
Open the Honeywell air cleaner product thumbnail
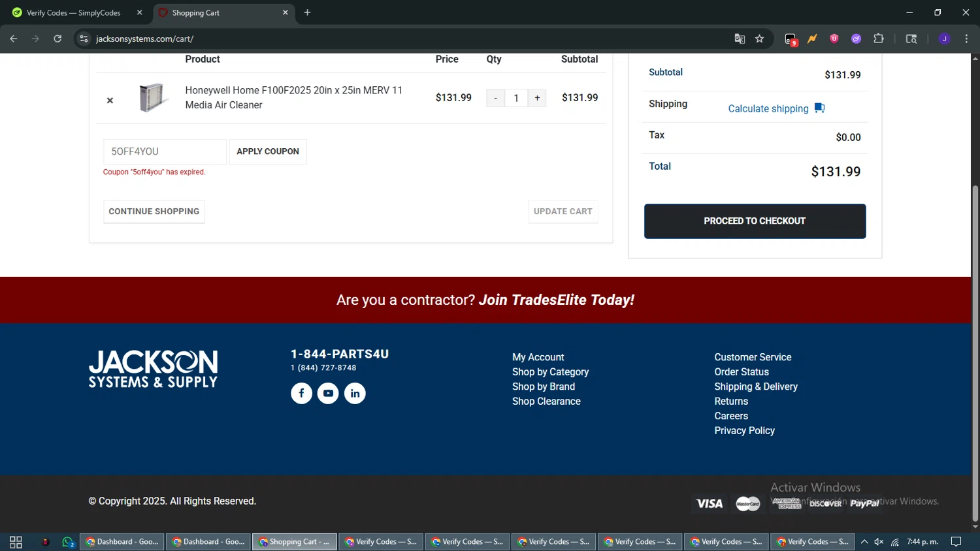coord(154,98)
